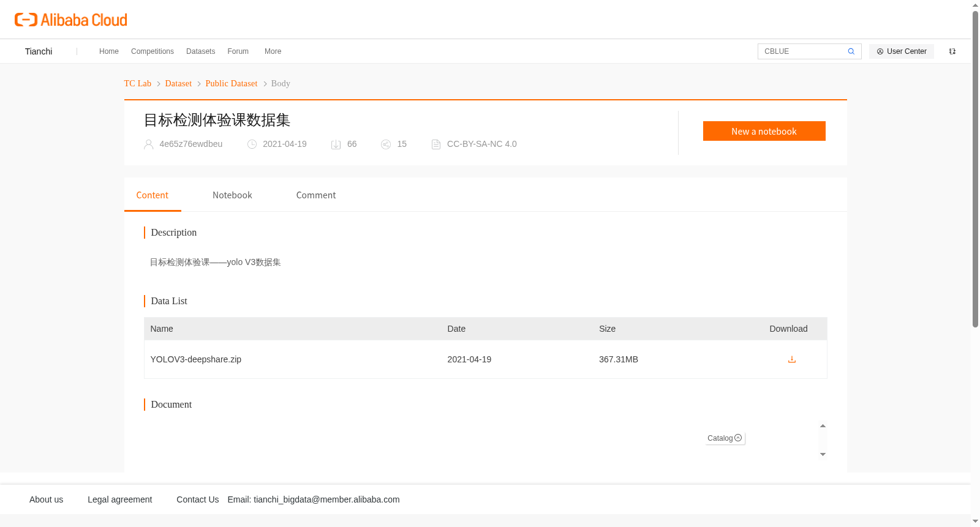
Task: Go to Competitions page
Action: 153,51
